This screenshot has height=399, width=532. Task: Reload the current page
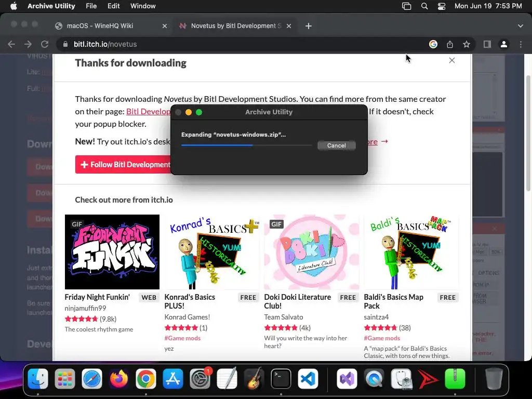[x=45, y=44]
